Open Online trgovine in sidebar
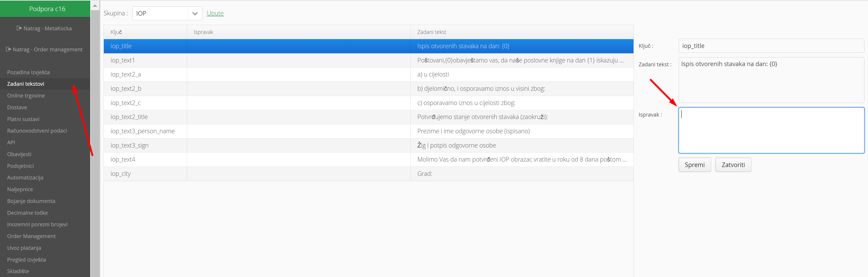This screenshot has width=868, height=277. 26,96
